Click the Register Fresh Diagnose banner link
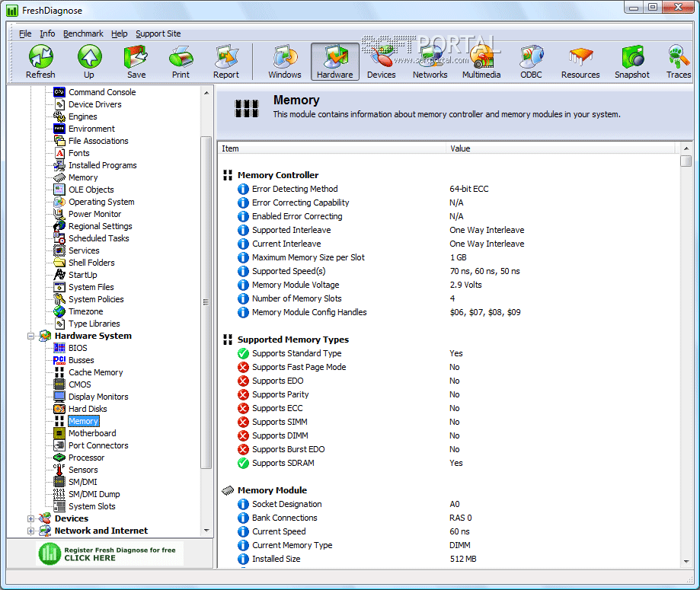Viewport: 700px width, 590px height. [x=110, y=554]
